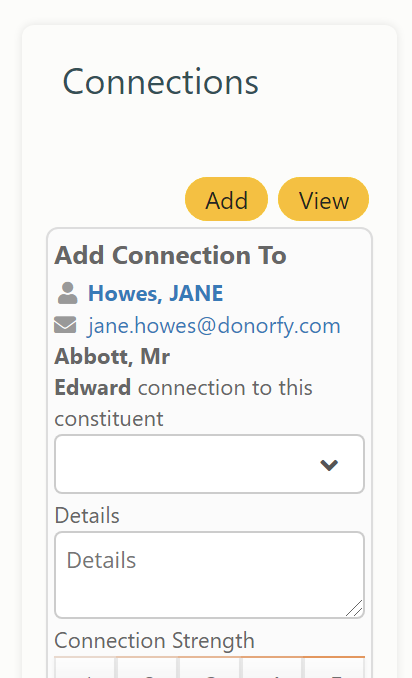
Task: Choose connection strength level 2
Action: click(147, 668)
